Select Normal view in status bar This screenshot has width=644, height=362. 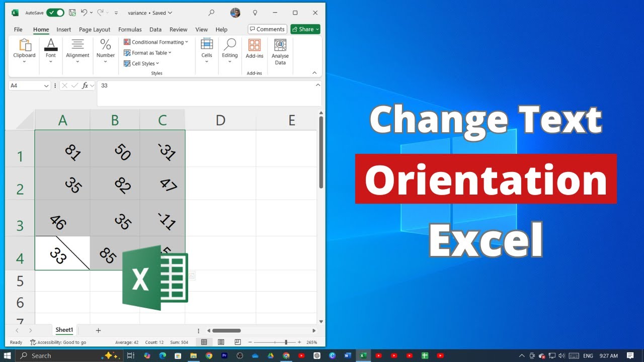click(204, 342)
